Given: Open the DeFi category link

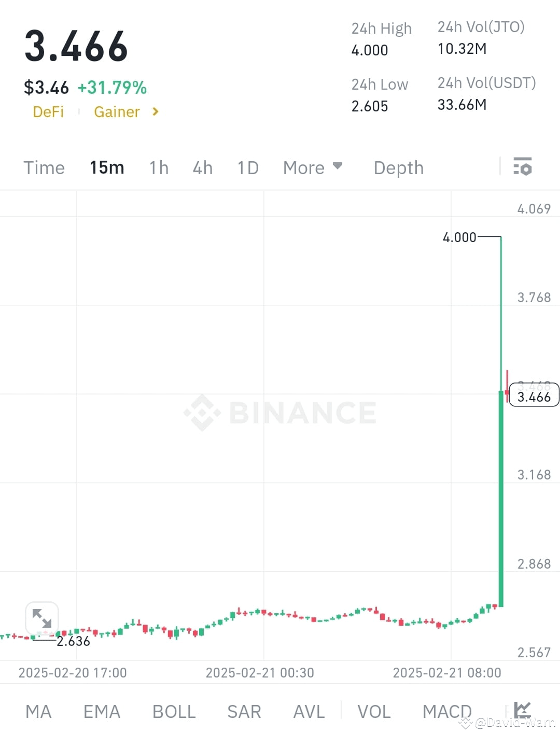Looking at the screenshot, I should (x=48, y=111).
